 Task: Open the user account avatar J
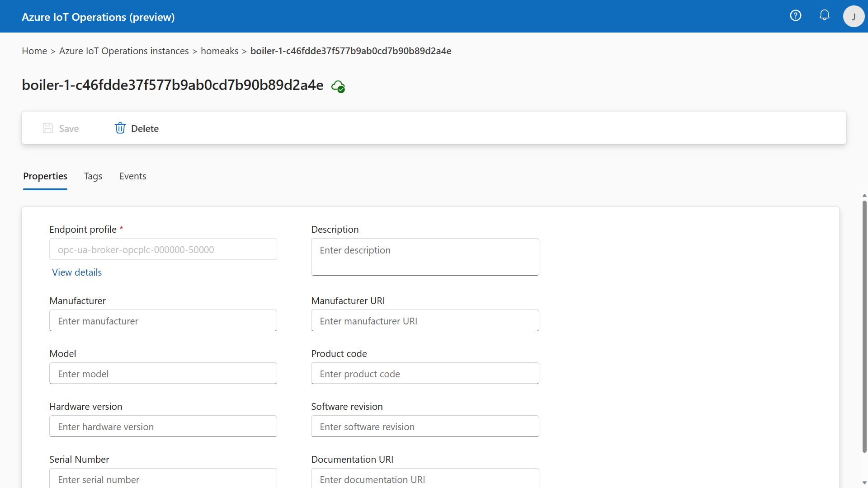tap(854, 16)
